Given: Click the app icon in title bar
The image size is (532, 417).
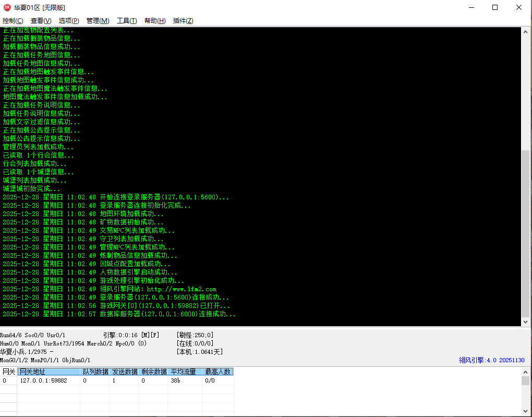Looking at the screenshot, I should pos(7,7).
